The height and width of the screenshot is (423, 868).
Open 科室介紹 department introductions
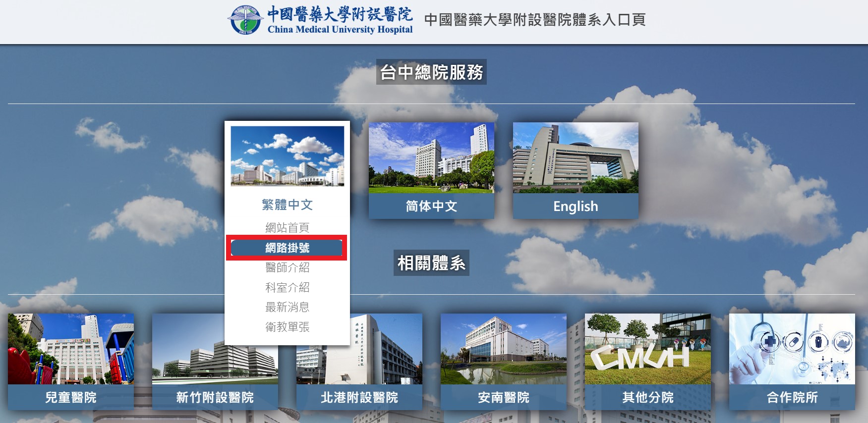pos(288,287)
